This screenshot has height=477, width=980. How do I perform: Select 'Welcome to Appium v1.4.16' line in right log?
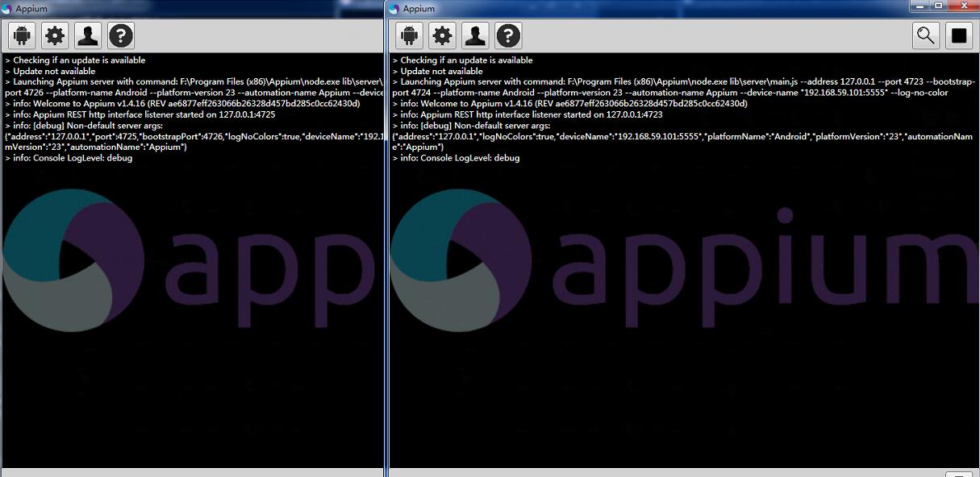pyautogui.click(x=569, y=104)
